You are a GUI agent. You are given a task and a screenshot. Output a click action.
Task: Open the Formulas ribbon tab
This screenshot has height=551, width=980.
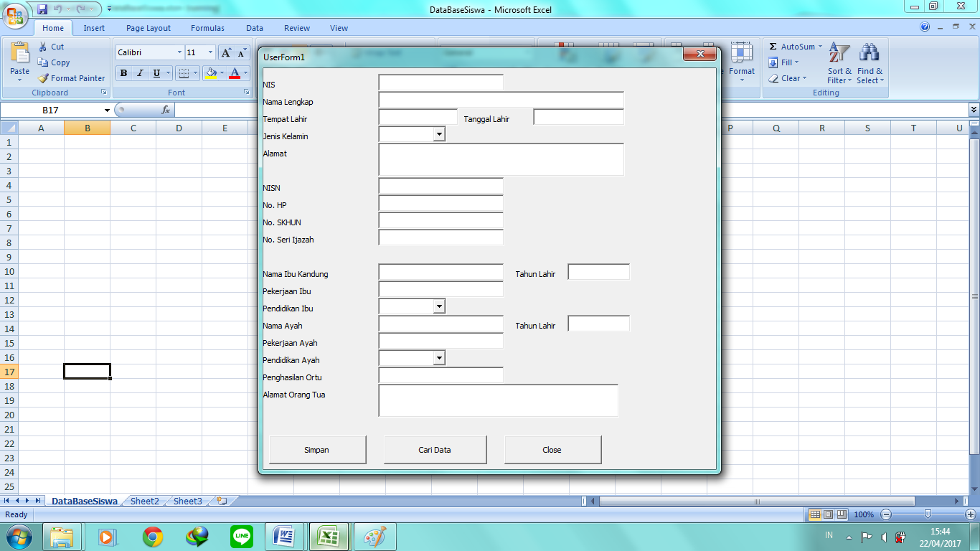[x=207, y=28]
